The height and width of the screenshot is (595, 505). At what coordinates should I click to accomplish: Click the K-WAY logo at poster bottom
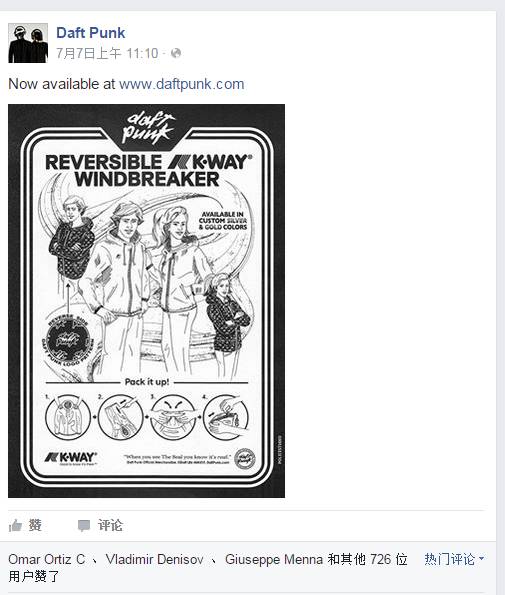click(x=71, y=458)
